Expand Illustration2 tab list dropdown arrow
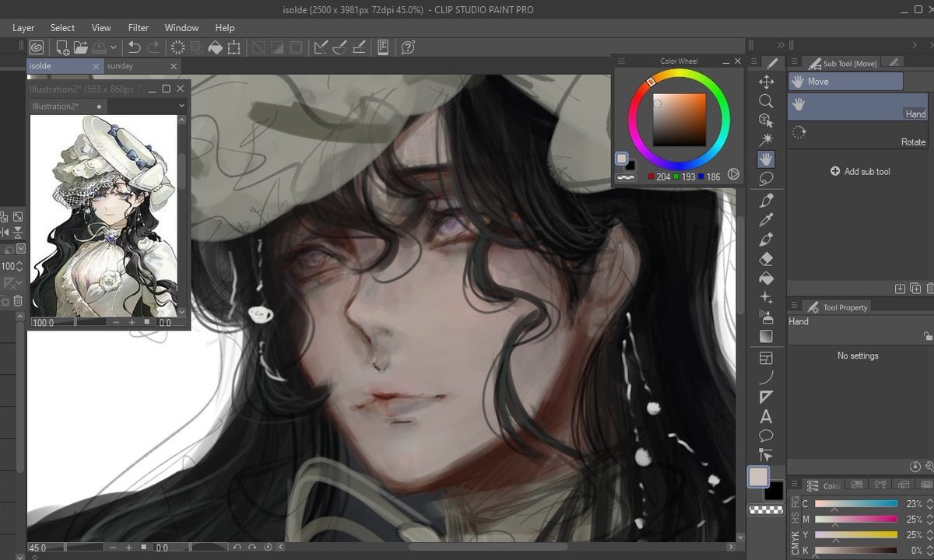This screenshot has height=560, width=934. point(181,106)
